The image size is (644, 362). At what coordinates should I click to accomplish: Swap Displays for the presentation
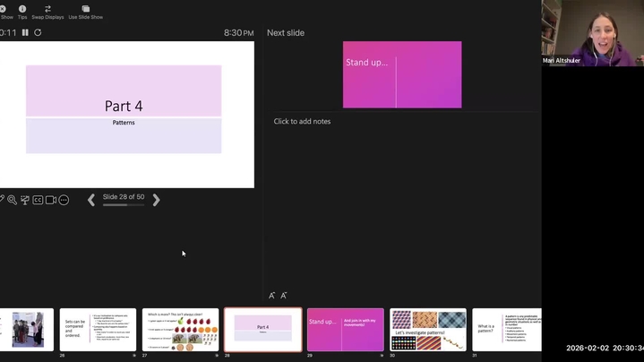47,10
